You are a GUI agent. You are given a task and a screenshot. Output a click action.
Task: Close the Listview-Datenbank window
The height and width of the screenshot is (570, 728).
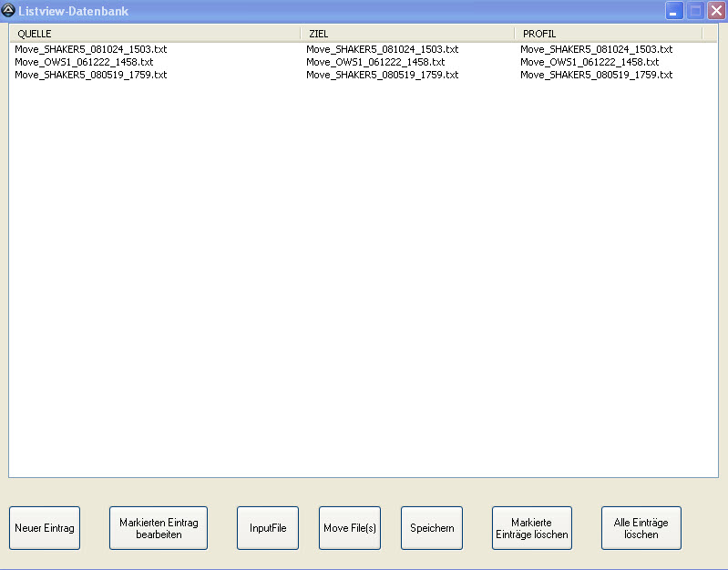(x=716, y=11)
